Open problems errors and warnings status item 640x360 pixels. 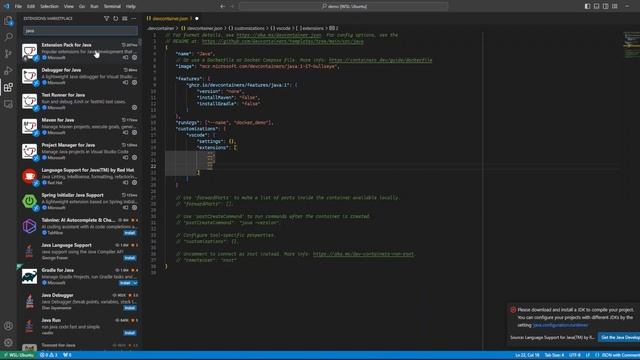point(49,355)
